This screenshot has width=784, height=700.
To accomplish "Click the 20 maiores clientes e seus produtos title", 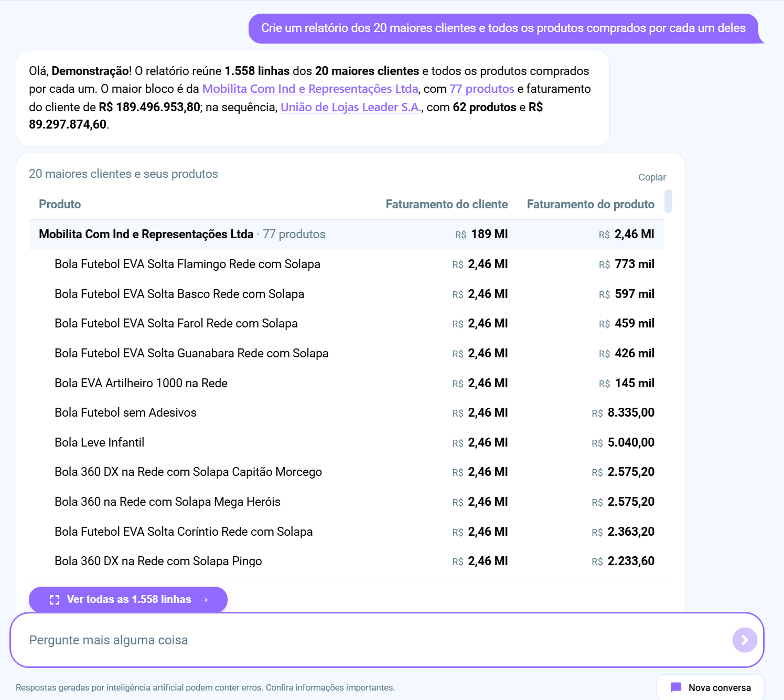I will point(123,174).
